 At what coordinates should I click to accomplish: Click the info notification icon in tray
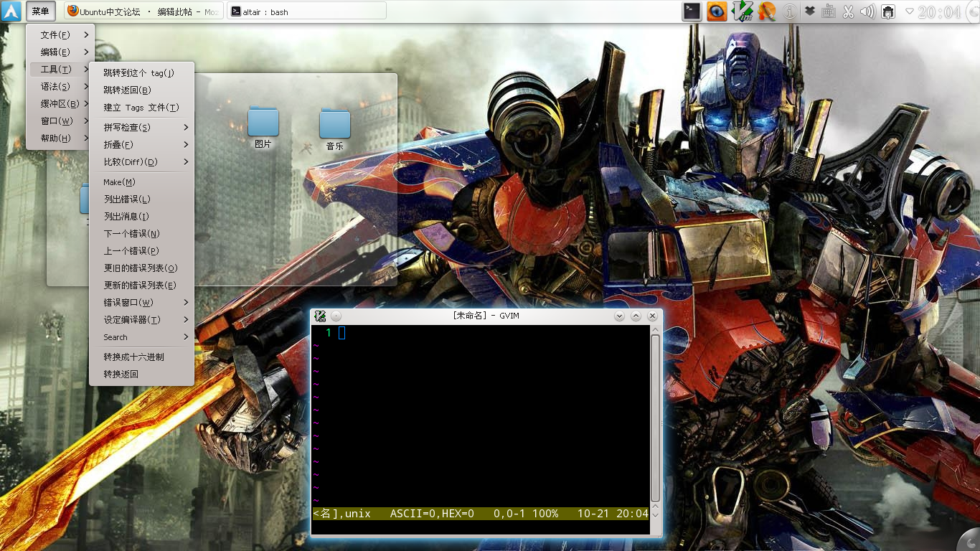[790, 11]
